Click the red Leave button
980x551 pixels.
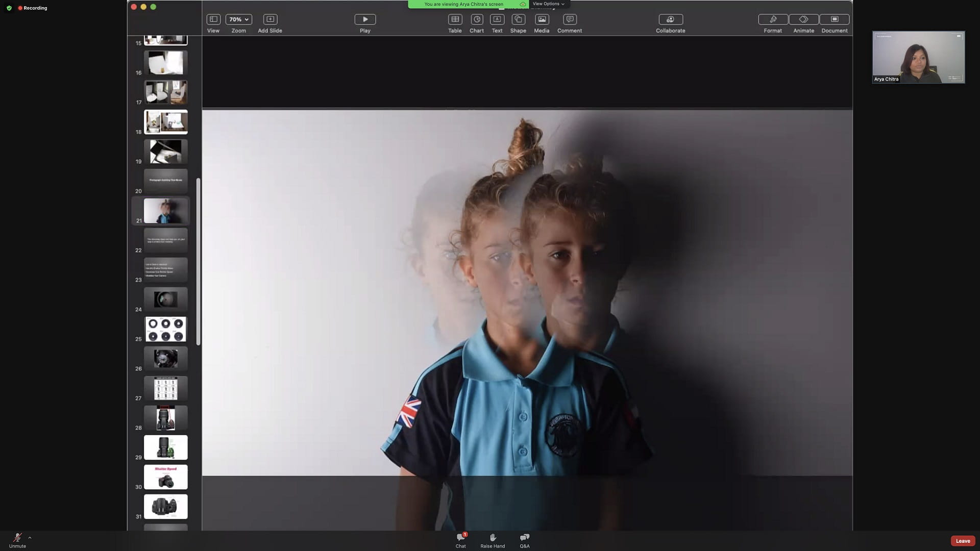pos(963,541)
